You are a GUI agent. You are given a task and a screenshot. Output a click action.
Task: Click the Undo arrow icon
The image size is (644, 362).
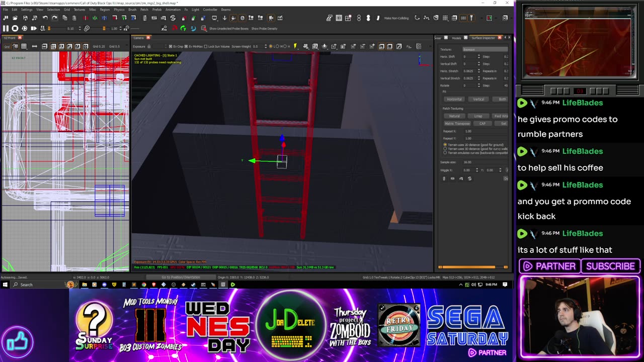(x=45, y=18)
